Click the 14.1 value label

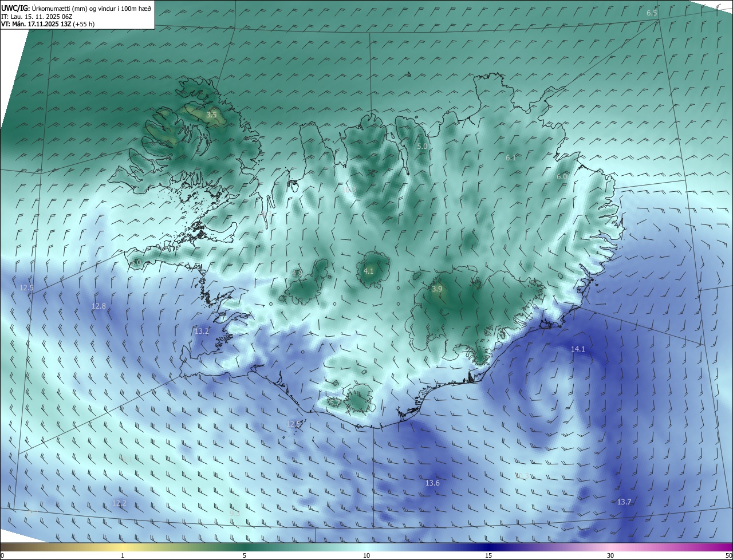(578, 349)
